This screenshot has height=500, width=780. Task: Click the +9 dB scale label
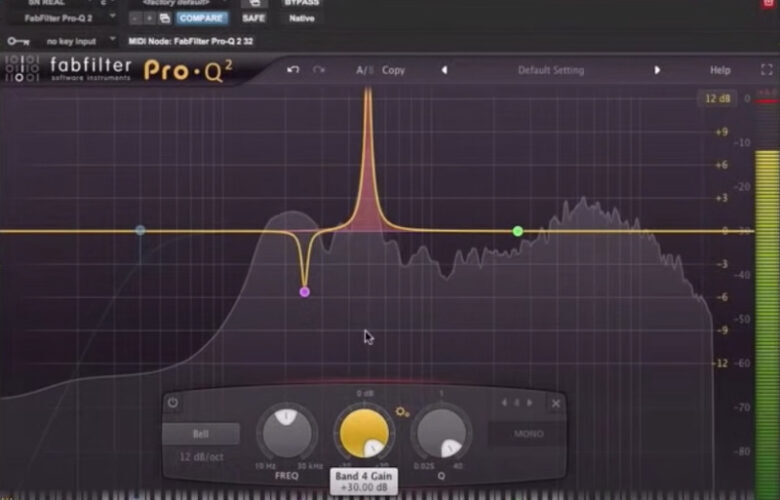[x=721, y=132]
